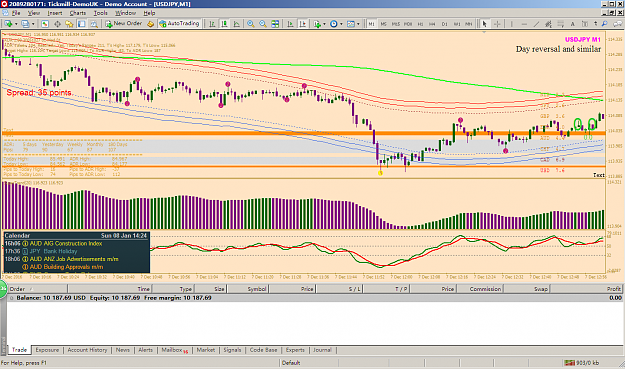Open the Strategy Tester icon
Screen dimensions: 625x369
coord(93,24)
